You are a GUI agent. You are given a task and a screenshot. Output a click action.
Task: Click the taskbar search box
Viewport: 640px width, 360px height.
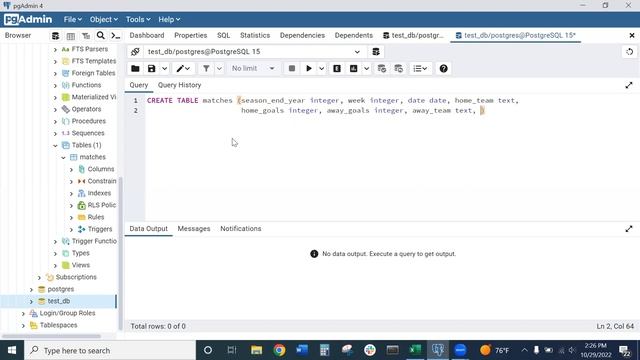click(110, 350)
